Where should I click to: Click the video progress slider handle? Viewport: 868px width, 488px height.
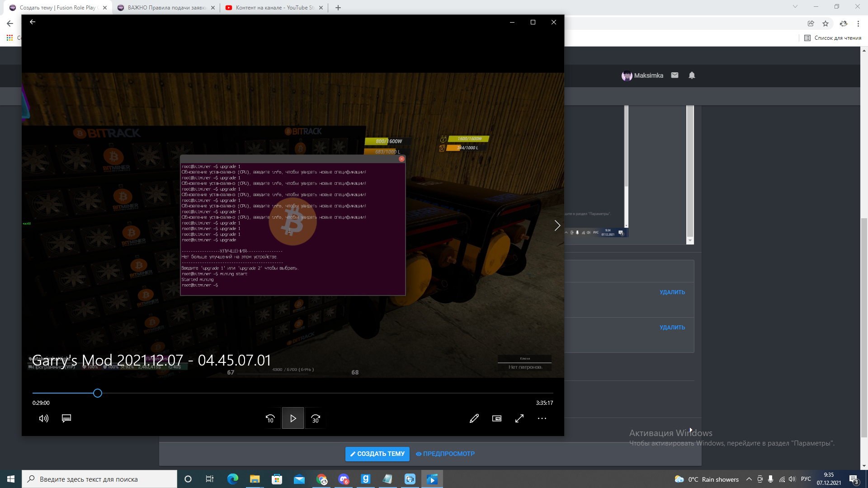97,393
